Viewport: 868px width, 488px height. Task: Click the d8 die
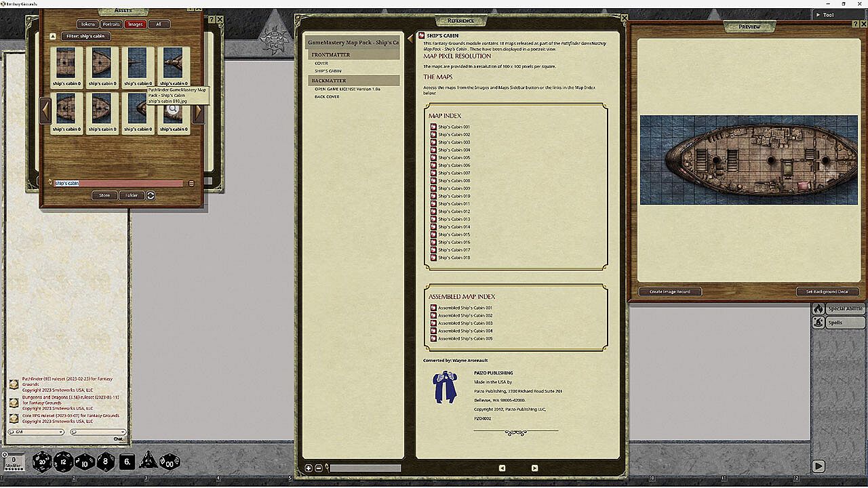[x=106, y=462]
